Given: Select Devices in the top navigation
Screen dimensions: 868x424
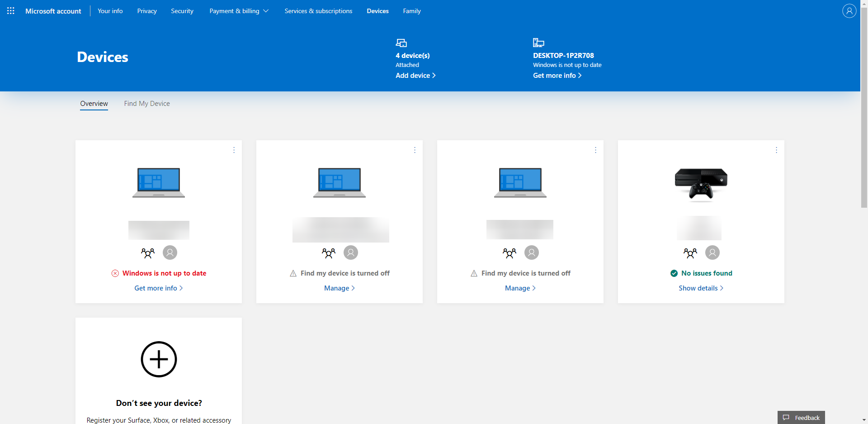Looking at the screenshot, I should pos(377,11).
